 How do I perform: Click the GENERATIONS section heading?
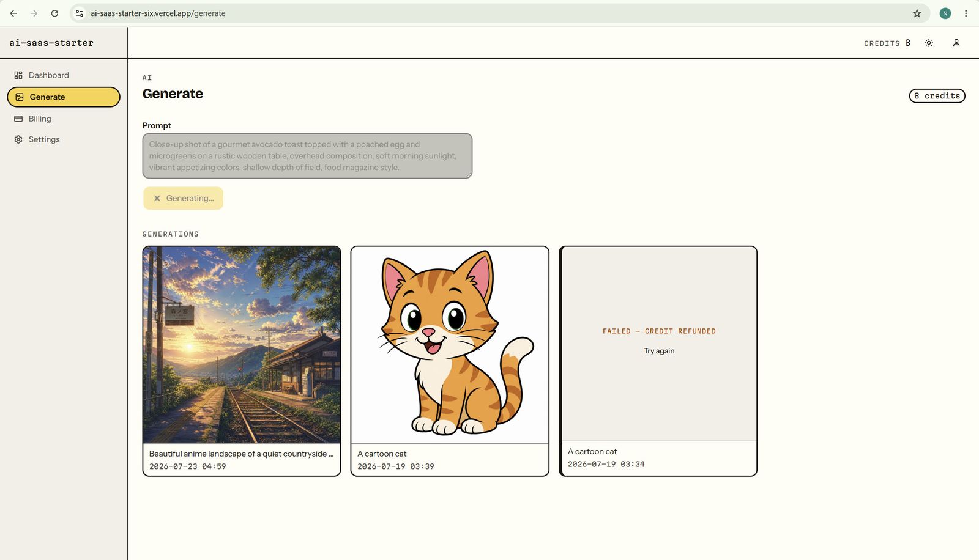(171, 234)
